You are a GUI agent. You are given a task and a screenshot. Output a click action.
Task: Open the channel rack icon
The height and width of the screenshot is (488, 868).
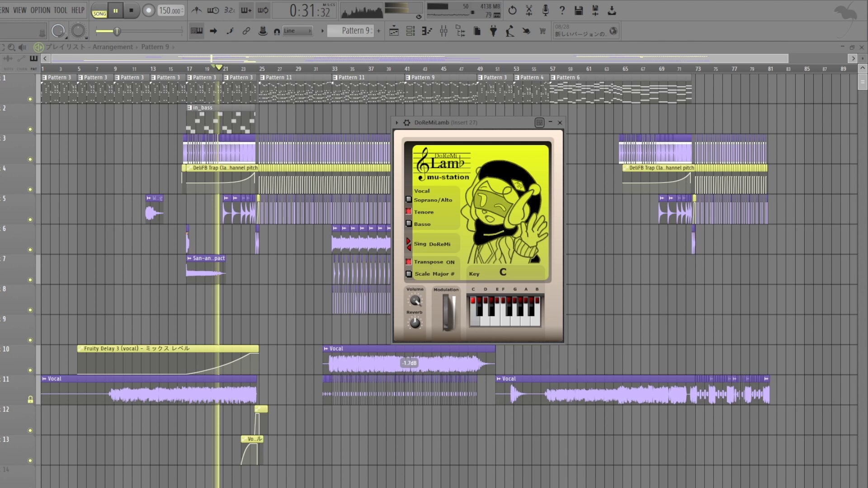coord(410,31)
